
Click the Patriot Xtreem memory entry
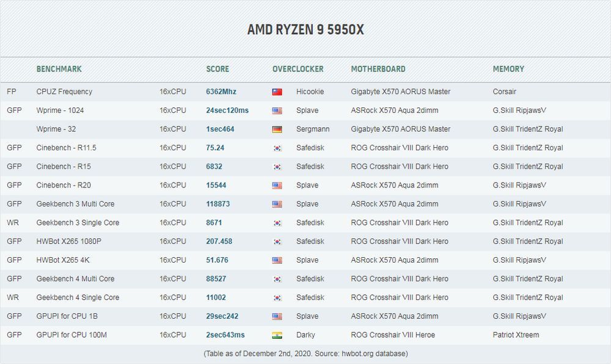pyautogui.click(x=516, y=335)
